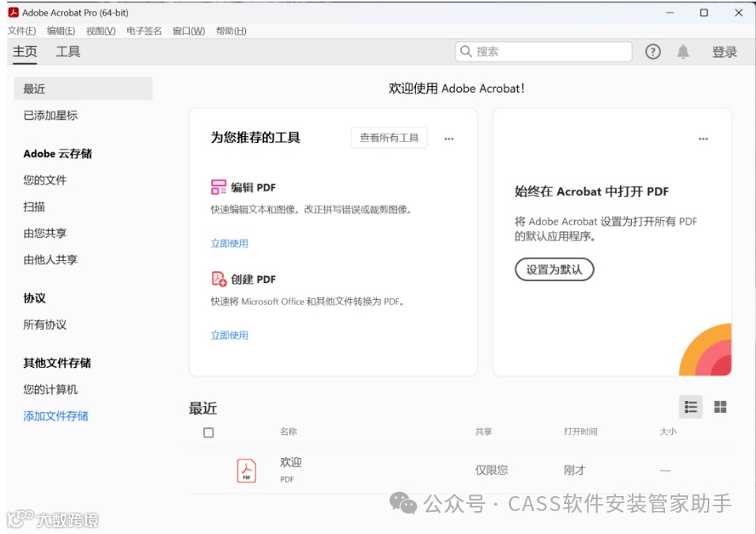This screenshot has height=534, width=756.
Task: Open more options in recommended tools card
Action: coord(449,139)
